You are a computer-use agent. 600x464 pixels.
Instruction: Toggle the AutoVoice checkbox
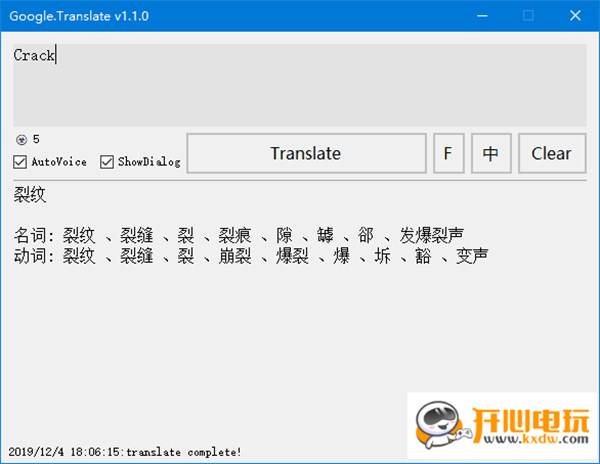(x=20, y=162)
